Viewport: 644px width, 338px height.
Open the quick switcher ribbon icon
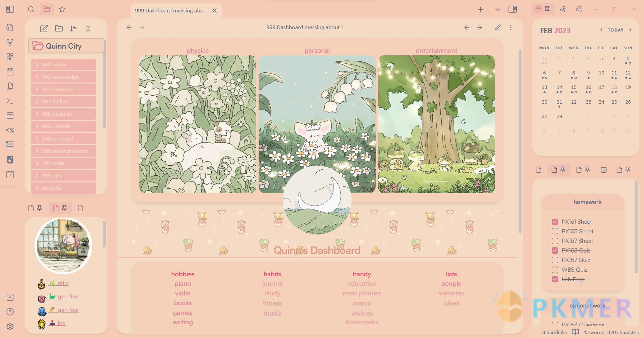[10, 27]
